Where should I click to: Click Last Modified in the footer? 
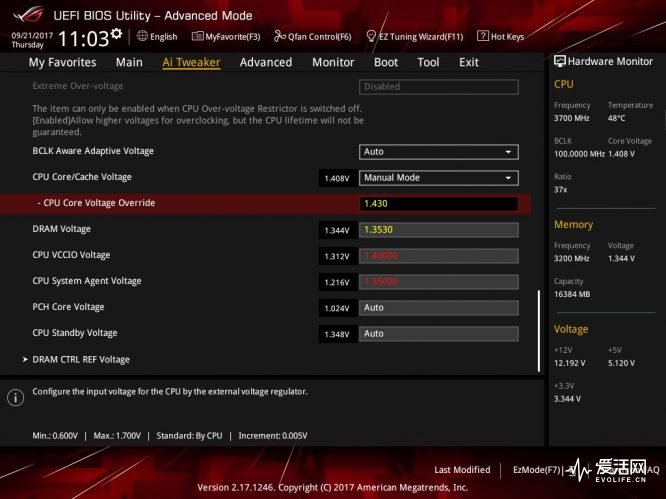462,470
